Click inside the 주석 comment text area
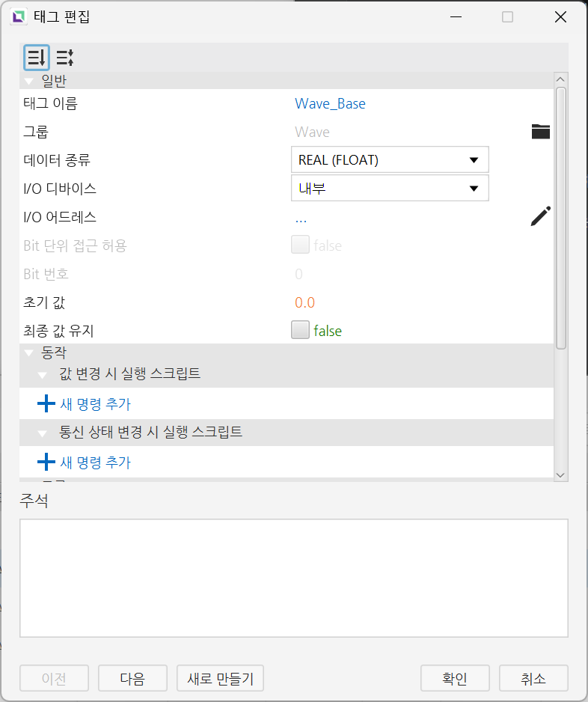This screenshot has width=588, height=702. click(x=294, y=578)
